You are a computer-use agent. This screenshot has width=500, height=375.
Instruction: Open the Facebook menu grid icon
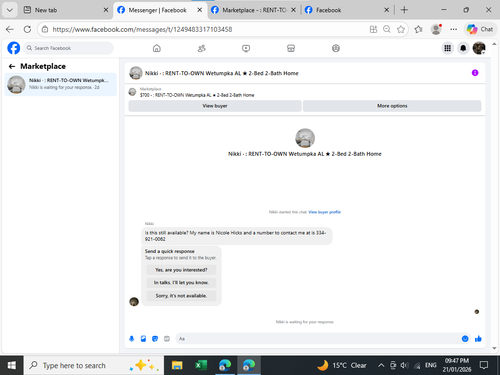[x=447, y=48]
